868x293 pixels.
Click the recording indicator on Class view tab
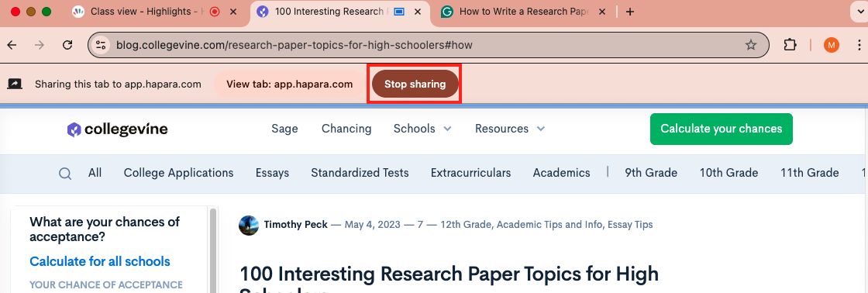click(x=215, y=12)
